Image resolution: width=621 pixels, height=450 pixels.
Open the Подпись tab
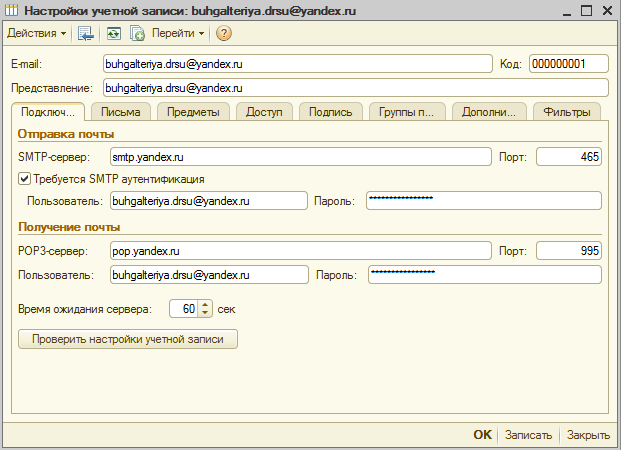tap(330, 112)
